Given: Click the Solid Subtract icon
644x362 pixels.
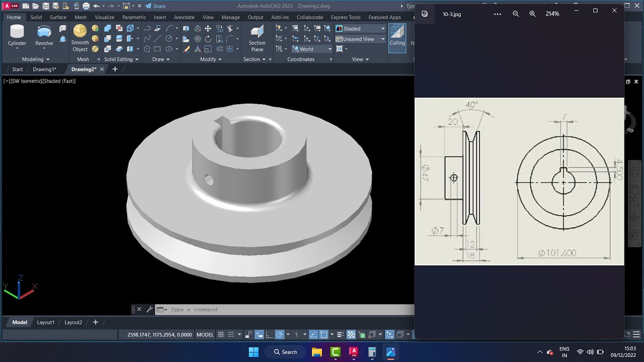Looking at the screenshot, I should click(x=108, y=39).
